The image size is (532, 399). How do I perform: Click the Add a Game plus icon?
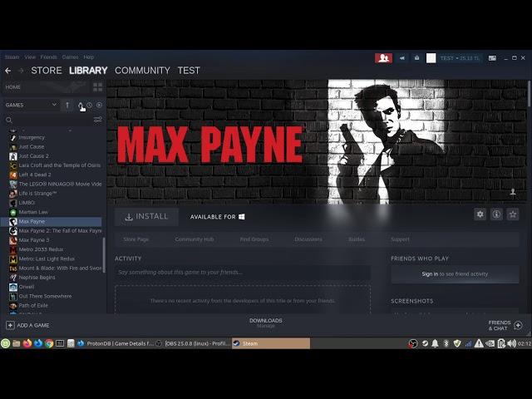coord(10,325)
